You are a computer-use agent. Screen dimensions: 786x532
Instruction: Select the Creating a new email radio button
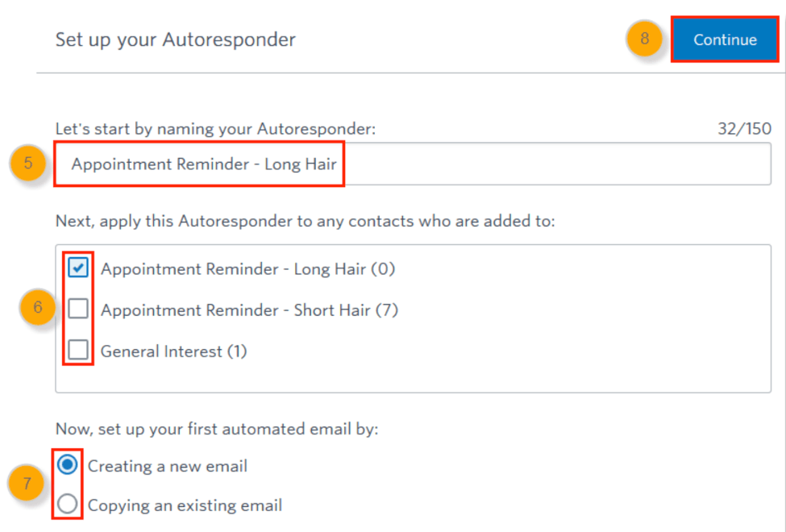click(x=69, y=465)
